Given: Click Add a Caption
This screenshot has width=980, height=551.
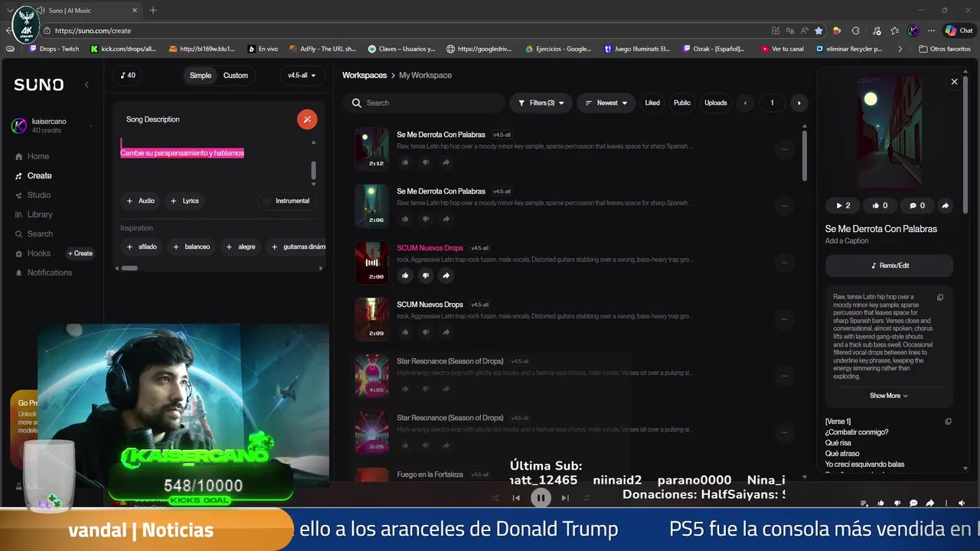Looking at the screenshot, I should coord(847,241).
